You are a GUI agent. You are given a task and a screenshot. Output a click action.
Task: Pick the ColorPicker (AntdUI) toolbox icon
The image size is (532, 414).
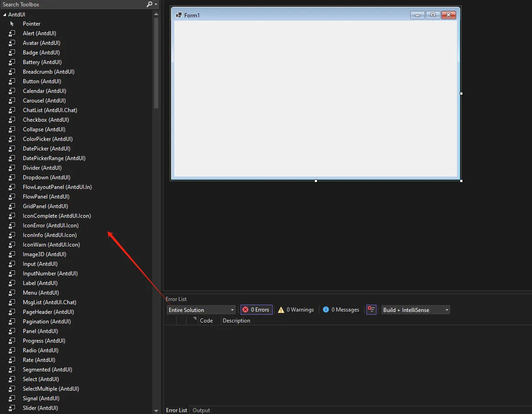click(x=12, y=139)
